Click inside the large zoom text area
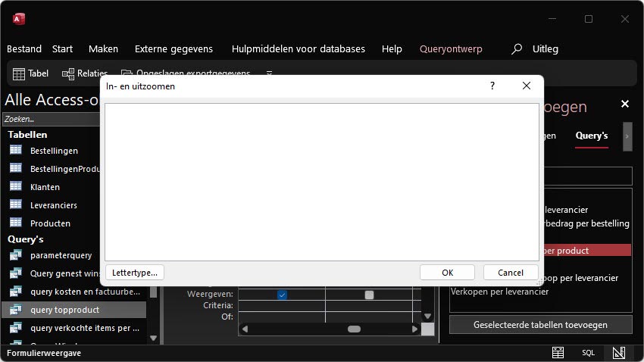The height and width of the screenshot is (362, 644). pos(321,182)
